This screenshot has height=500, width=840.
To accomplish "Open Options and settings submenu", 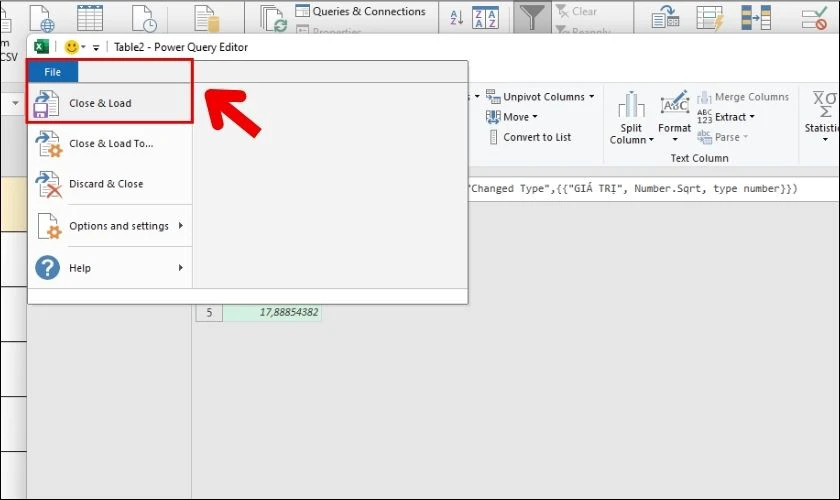I will 110,226.
